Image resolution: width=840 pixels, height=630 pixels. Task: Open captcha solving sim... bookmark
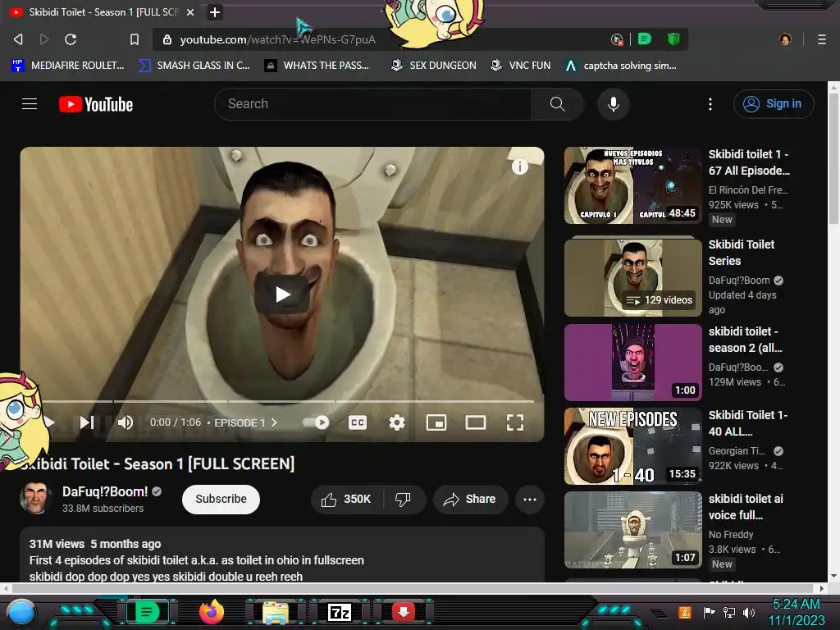[620, 66]
